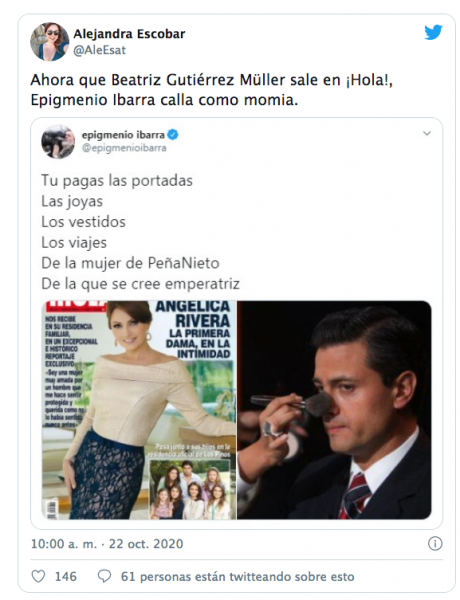The image size is (460, 600).
Task: Click the quoted line 'De la que se cree emperatriz'
Action: pyautogui.click(x=140, y=284)
